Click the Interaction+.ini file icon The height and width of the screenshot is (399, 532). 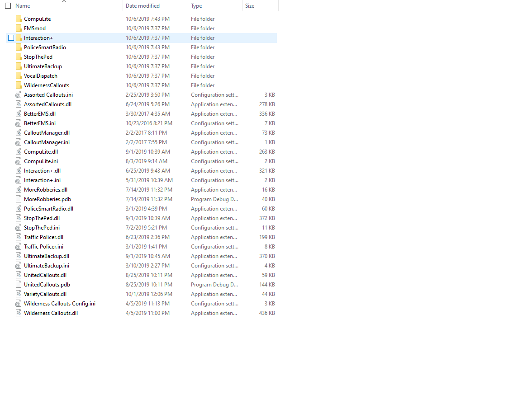pos(18,180)
